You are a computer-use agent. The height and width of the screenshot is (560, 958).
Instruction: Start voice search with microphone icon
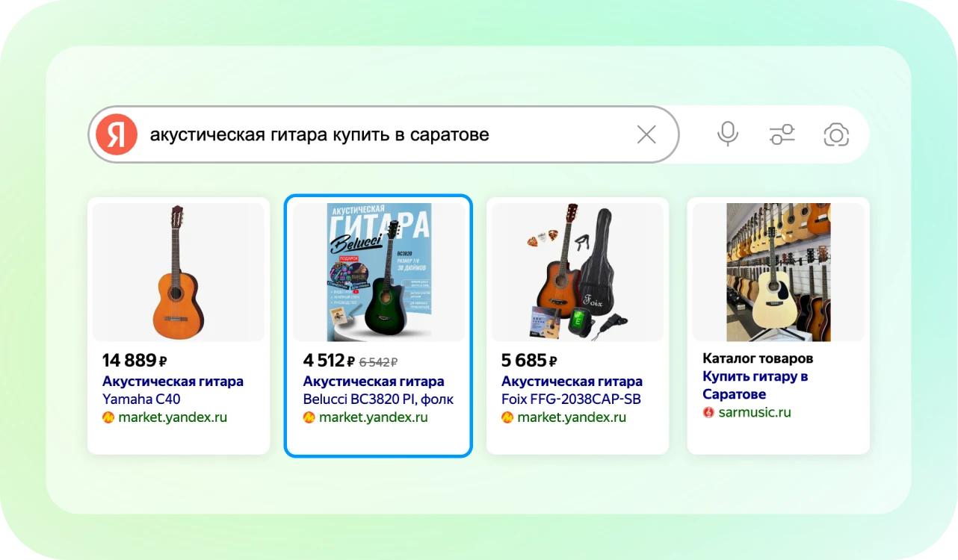tap(727, 134)
